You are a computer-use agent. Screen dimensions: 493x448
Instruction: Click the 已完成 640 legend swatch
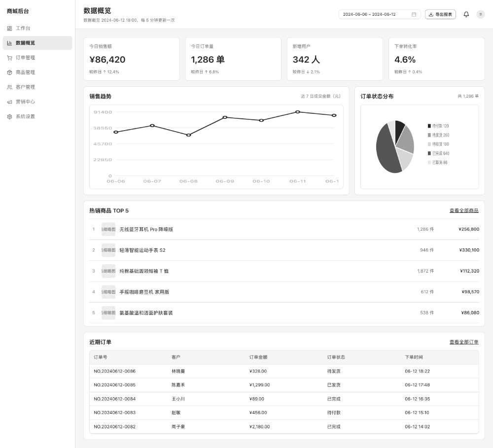point(429,153)
